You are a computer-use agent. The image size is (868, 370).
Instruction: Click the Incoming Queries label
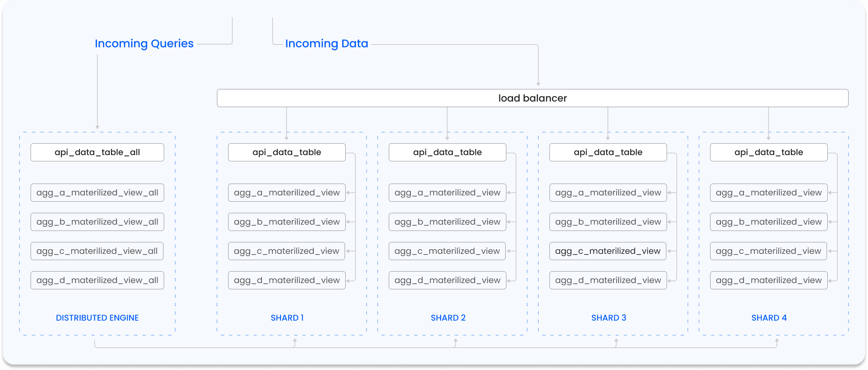(x=144, y=44)
